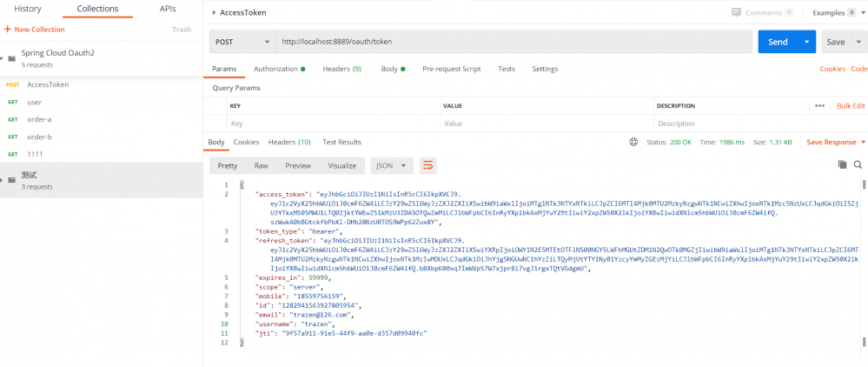The height and width of the screenshot is (367, 868).
Task: Click the Send button
Action: 778,42
